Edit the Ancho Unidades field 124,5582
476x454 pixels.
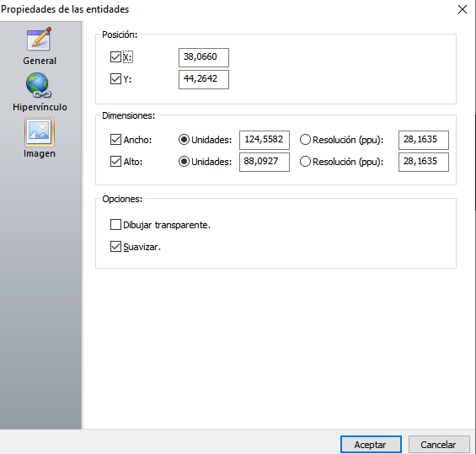[265, 140]
